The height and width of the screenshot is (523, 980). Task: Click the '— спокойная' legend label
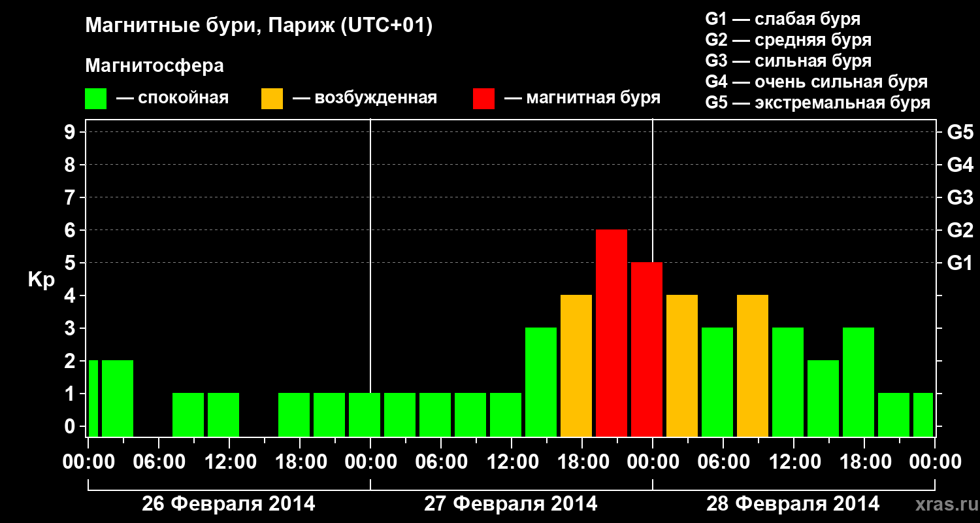(172, 99)
